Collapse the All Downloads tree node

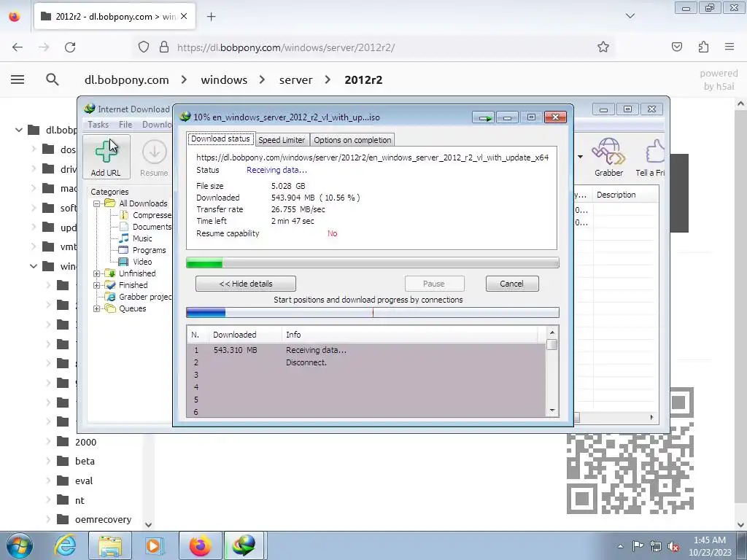click(x=97, y=203)
